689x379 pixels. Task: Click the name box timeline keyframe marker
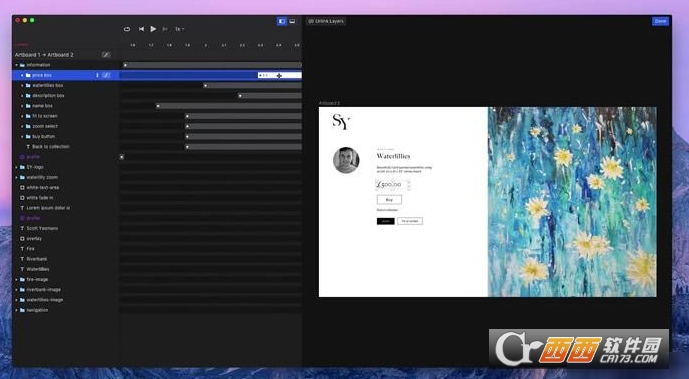158,106
